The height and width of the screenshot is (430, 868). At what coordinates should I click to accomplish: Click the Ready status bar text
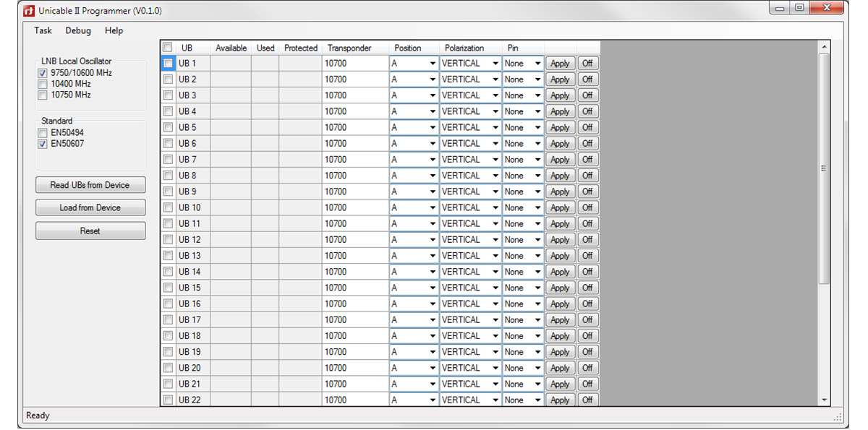point(38,416)
